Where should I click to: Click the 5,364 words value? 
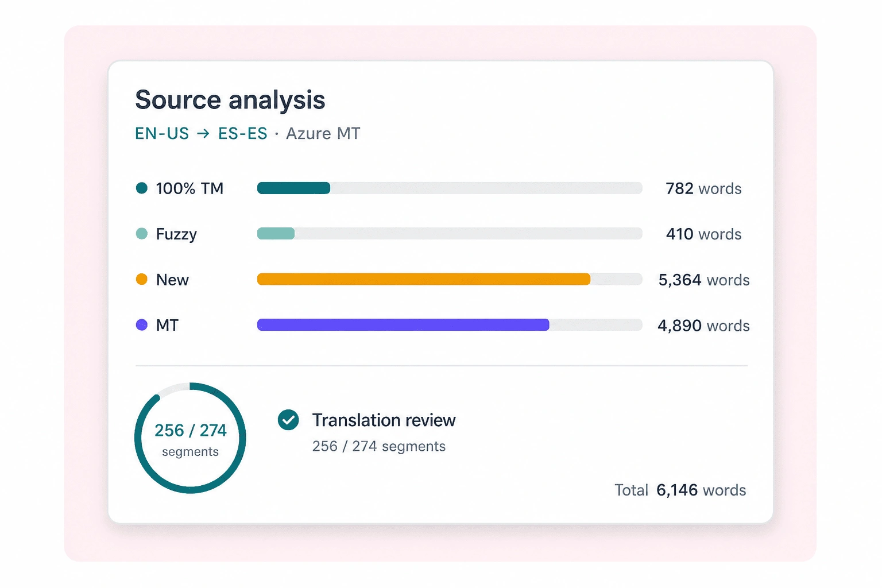[704, 280]
